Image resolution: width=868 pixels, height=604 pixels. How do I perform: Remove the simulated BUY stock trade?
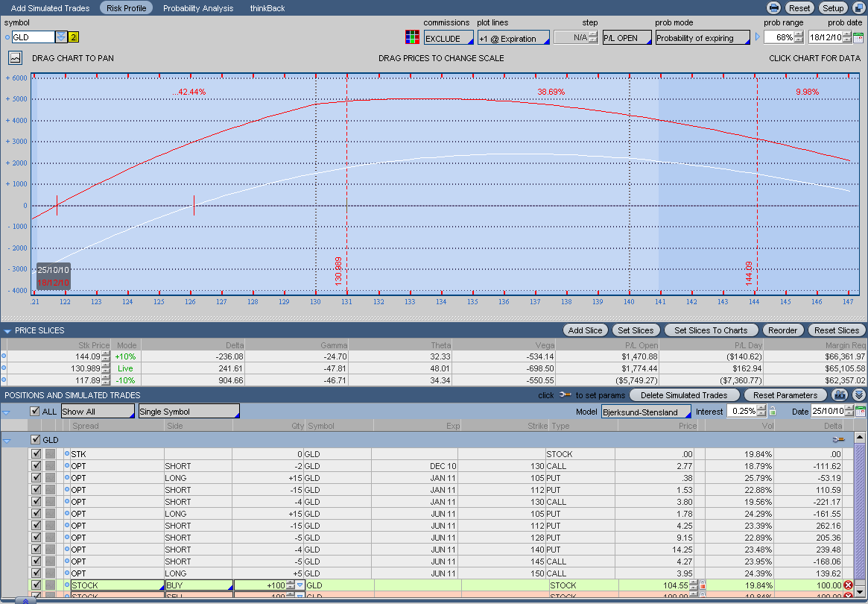(x=848, y=585)
